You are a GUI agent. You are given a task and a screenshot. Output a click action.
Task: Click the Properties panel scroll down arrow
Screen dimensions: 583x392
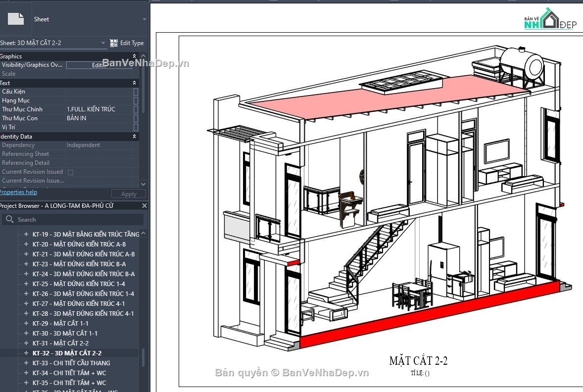(x=144, y=184)
